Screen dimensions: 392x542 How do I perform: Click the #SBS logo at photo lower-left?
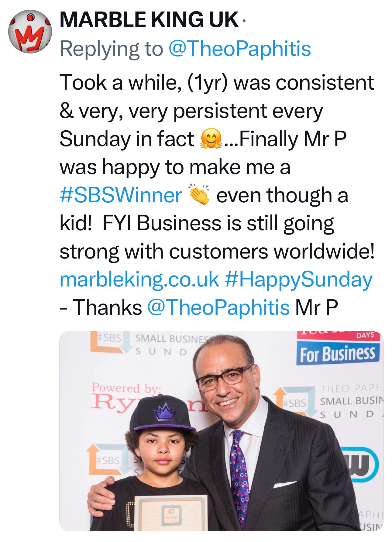(x=108, y=459)
